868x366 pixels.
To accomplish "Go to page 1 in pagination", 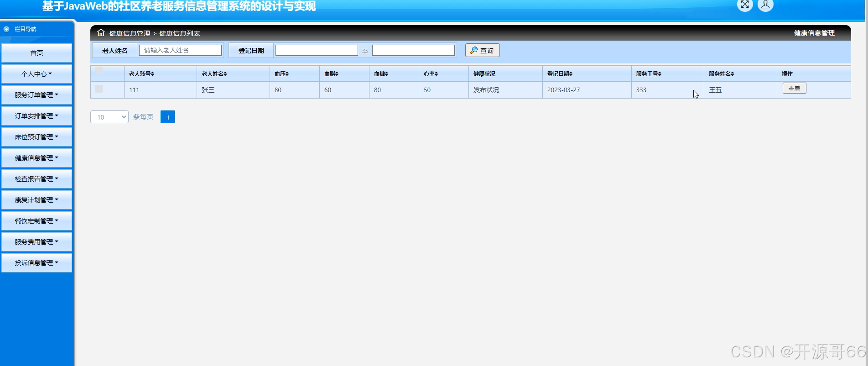I will [168, 117].
